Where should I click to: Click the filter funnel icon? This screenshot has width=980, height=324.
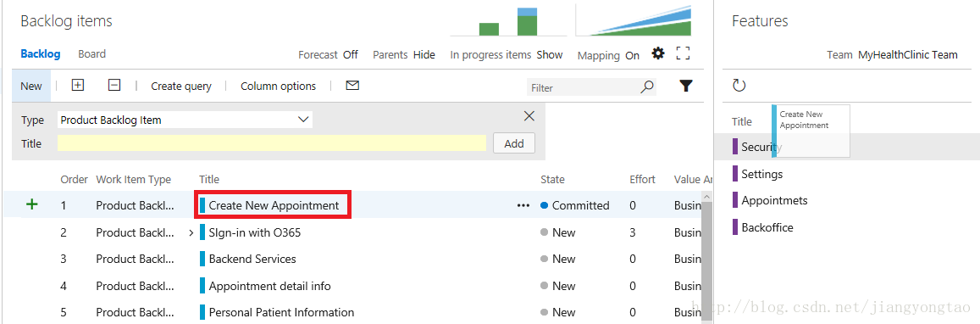coord(686,86)
